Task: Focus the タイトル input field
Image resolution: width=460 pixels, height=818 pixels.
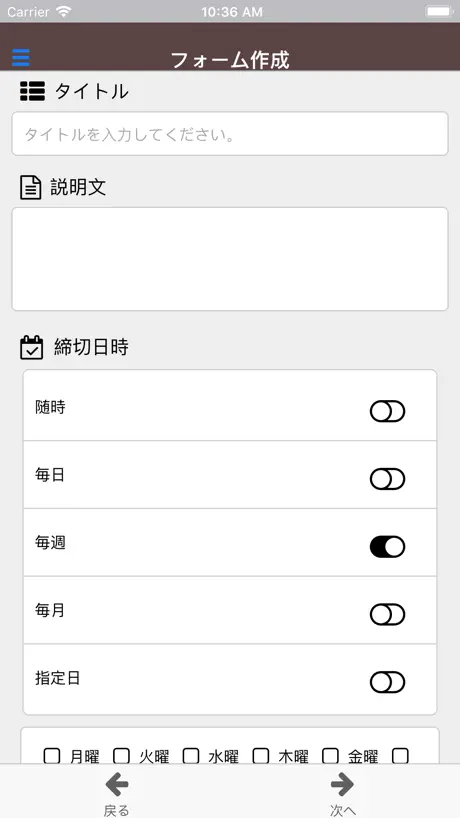Action: [230, 134]
